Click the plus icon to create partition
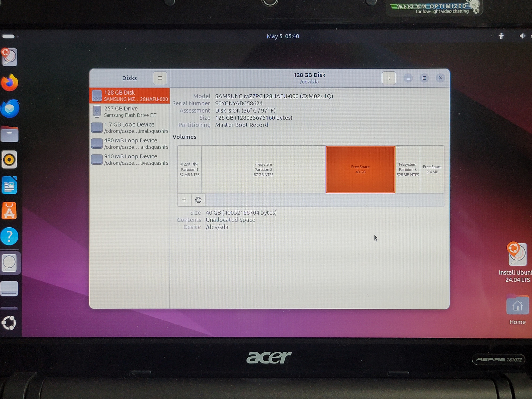 (x=184, y=200)
